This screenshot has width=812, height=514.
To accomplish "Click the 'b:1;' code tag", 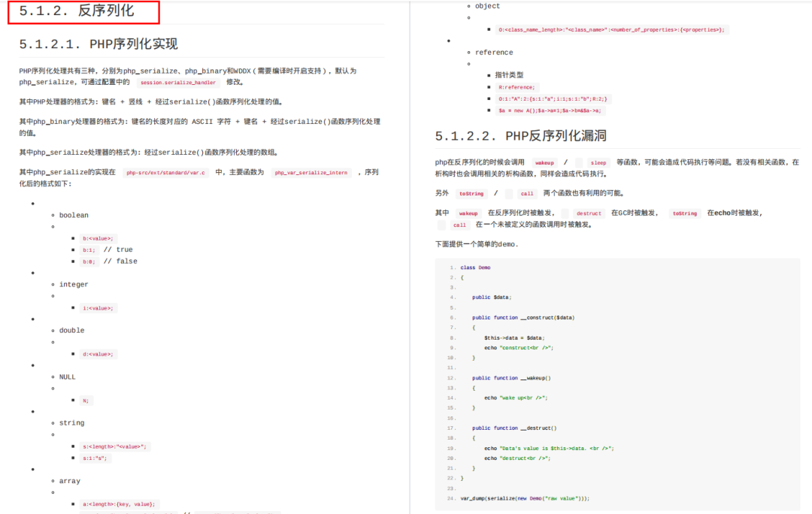I will [89, 250].
